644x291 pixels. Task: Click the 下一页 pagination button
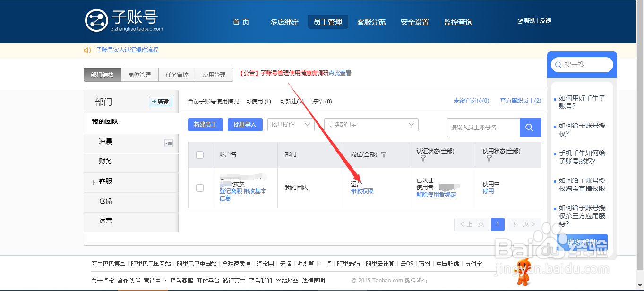524,224
